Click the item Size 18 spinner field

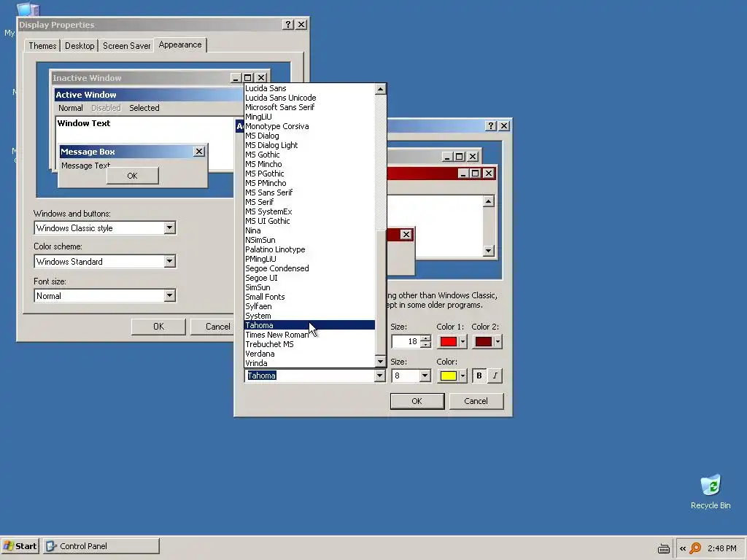pos(406,341)
